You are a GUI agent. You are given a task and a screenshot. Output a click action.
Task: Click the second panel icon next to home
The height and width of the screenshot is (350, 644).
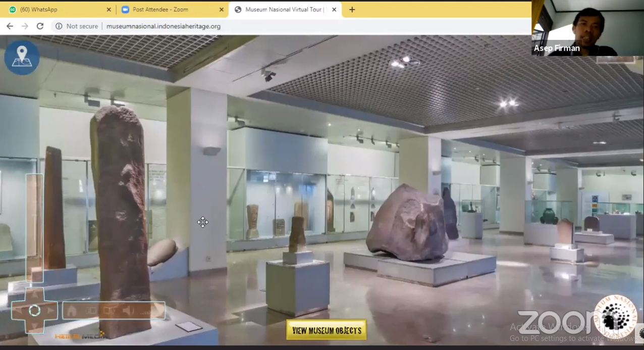coord(91,311)
